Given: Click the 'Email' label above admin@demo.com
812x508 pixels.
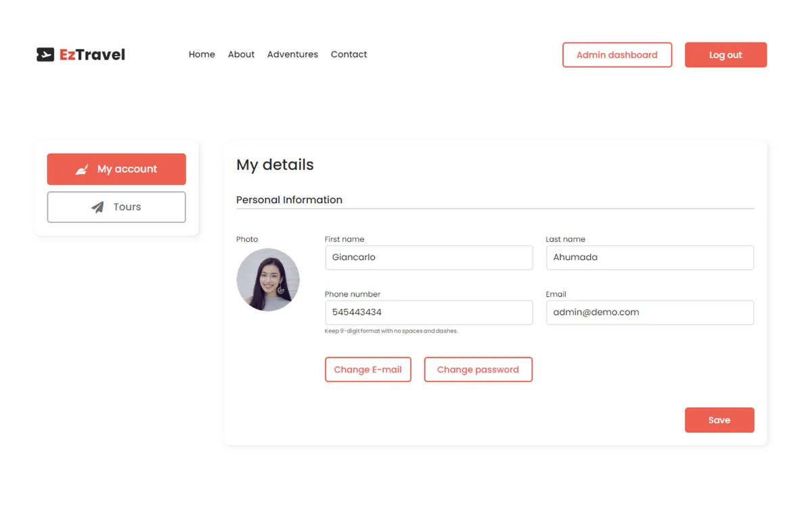Looking at the screenshot, I should 556,294.
